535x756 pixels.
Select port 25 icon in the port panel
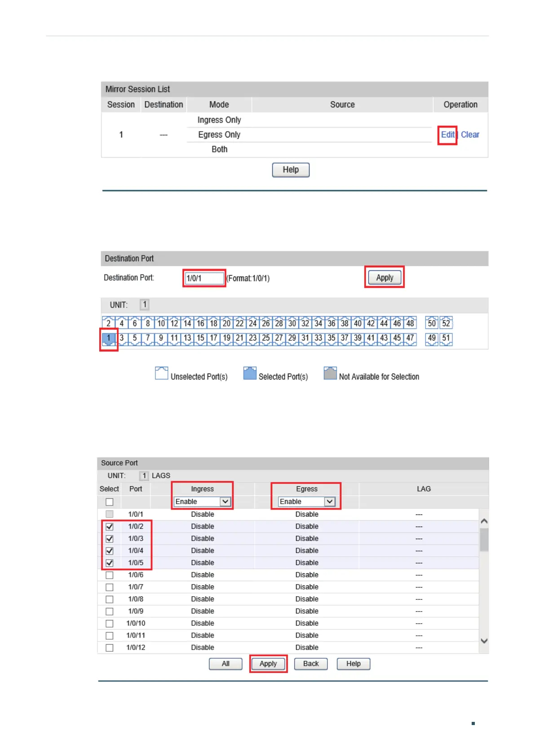coord(266,339)
